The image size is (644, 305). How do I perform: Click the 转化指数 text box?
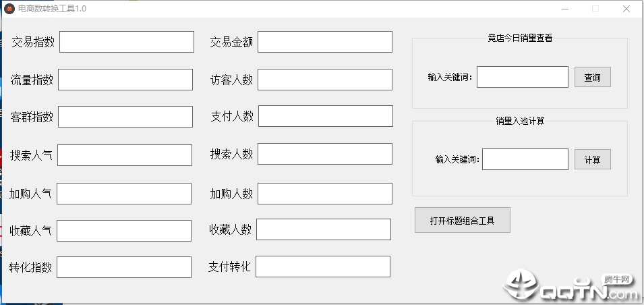point(124,267)
